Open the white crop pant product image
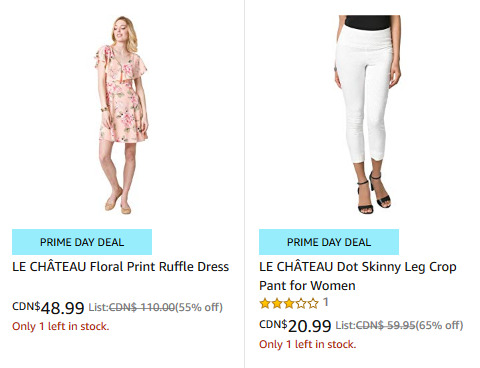The width and height of the screenshot is (480, 368). point(367,115)
